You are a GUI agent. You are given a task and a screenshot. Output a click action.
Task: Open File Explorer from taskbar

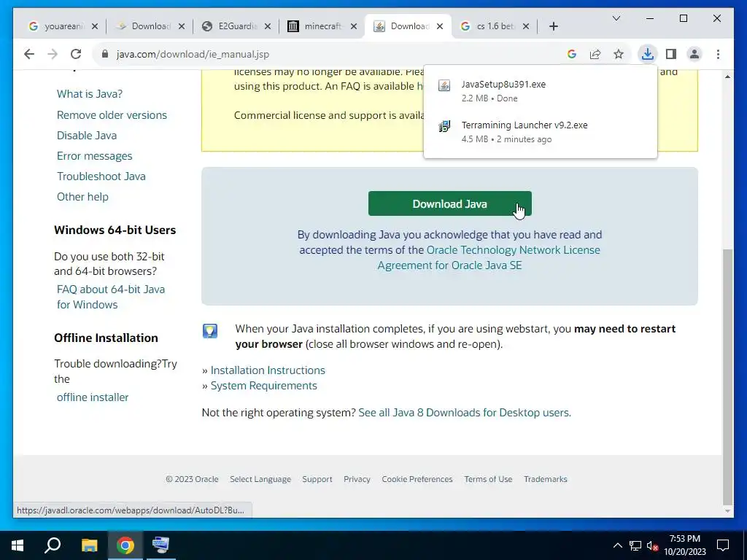(89, 545)
